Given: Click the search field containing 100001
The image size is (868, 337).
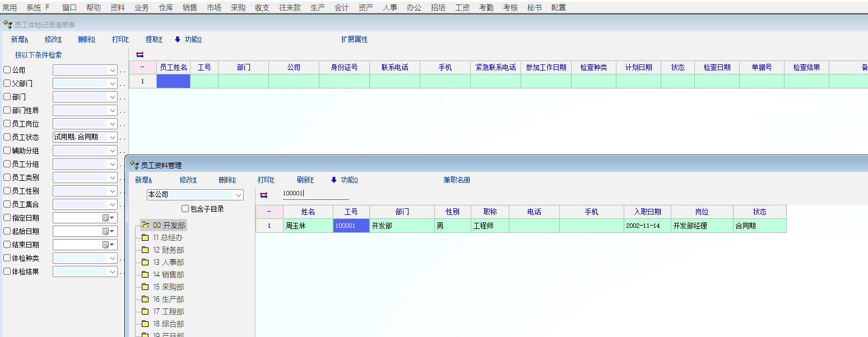Looking at the screenshot, I should [315, 194].
